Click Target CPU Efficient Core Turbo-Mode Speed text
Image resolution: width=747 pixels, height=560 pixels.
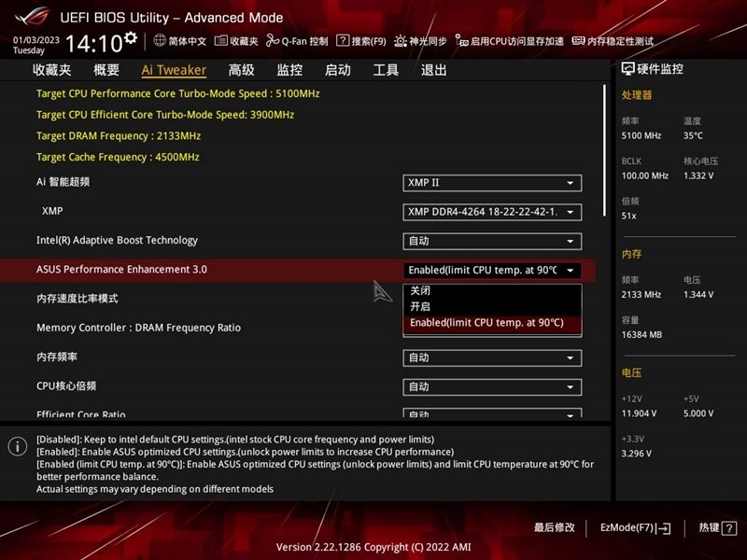tap(165, 114)
